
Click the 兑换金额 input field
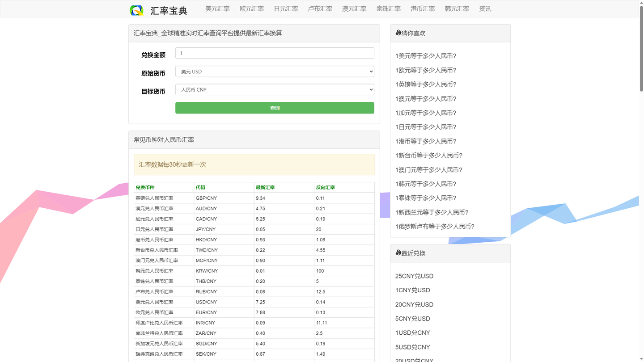pos(275,53)
